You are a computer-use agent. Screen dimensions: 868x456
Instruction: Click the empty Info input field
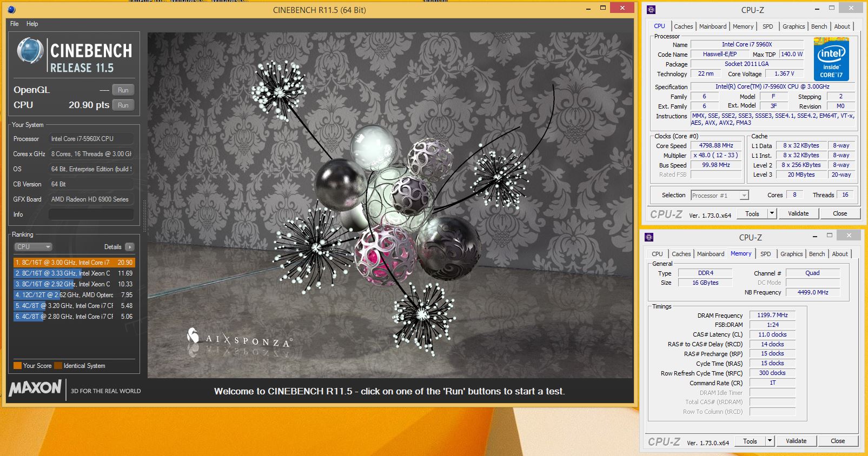[91, 214]
